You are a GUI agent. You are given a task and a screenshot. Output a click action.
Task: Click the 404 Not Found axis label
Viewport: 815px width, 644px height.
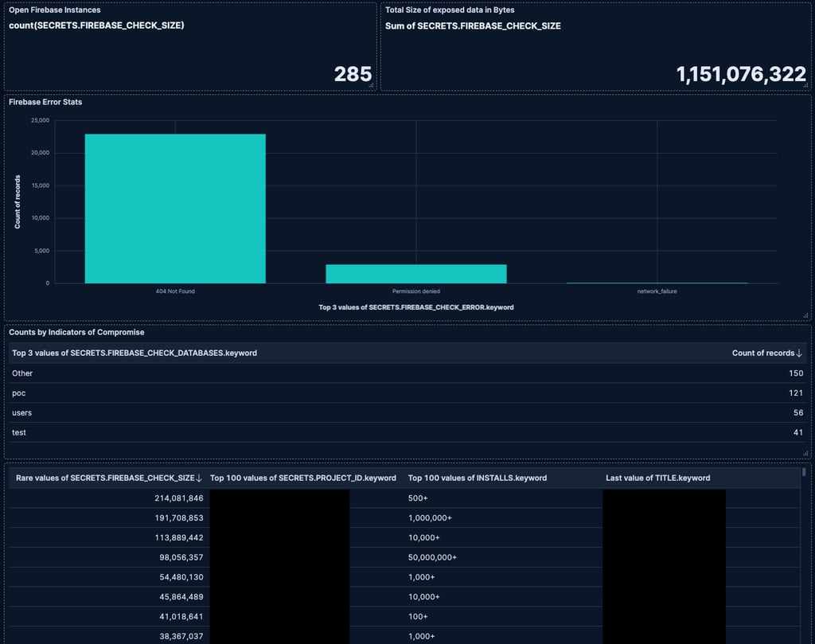point(175,291)
